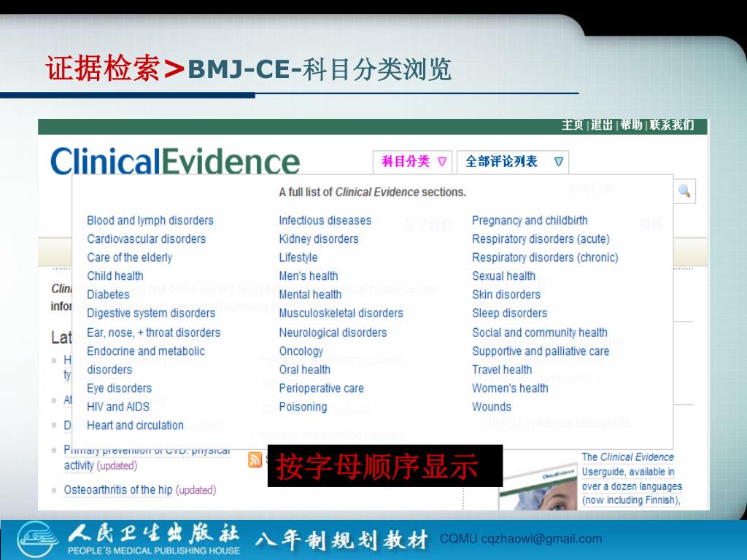Select the Diabetes section
This screenshot has height=560, width=747.
point(108,295)
